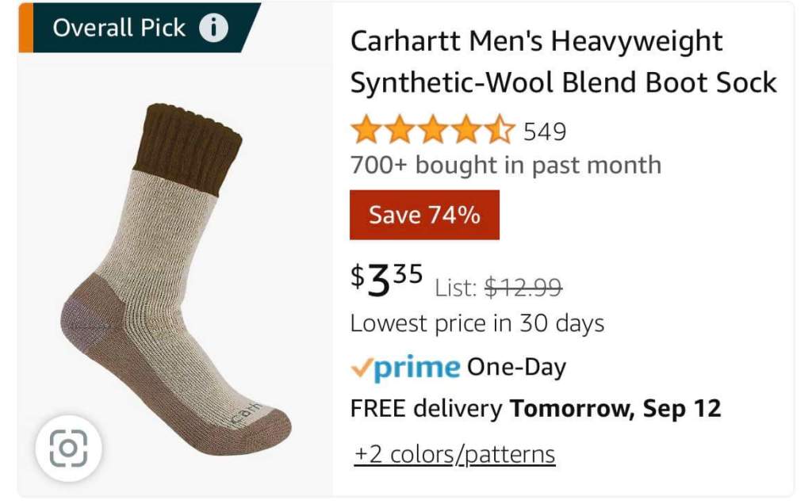The height and width of the screenshot is (504, 812).
Task: Click the dark brown cuff of the sock
Action: (x=187, y=139)
